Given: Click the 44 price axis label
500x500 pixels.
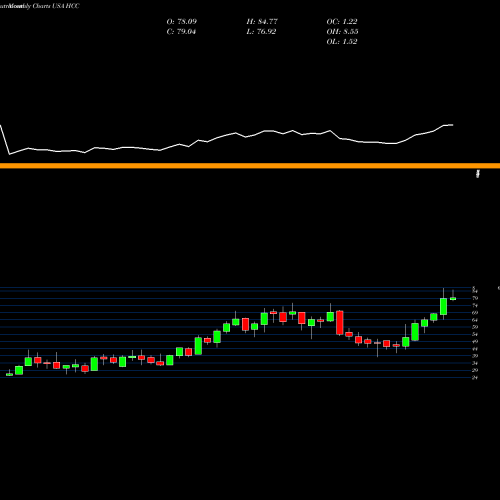Looking at the screenshot, I should coord(475,349).
